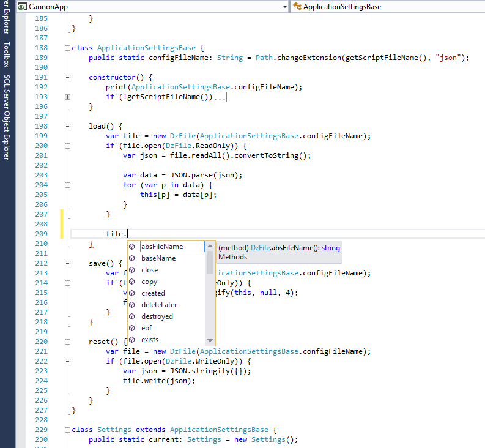Collapse the load() method outline

point(67,126)
